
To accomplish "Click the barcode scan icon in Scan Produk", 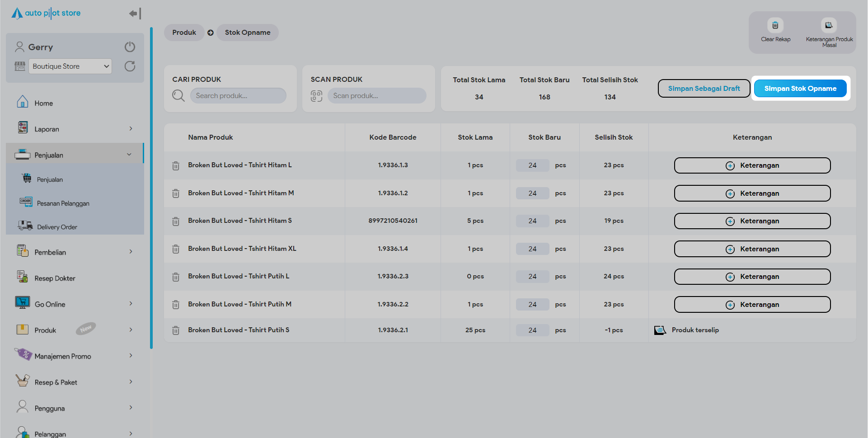I will (316, 96).
